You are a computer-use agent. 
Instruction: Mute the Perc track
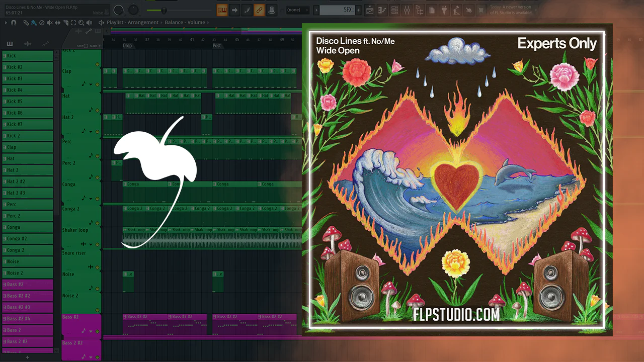[x=98, y=156]
